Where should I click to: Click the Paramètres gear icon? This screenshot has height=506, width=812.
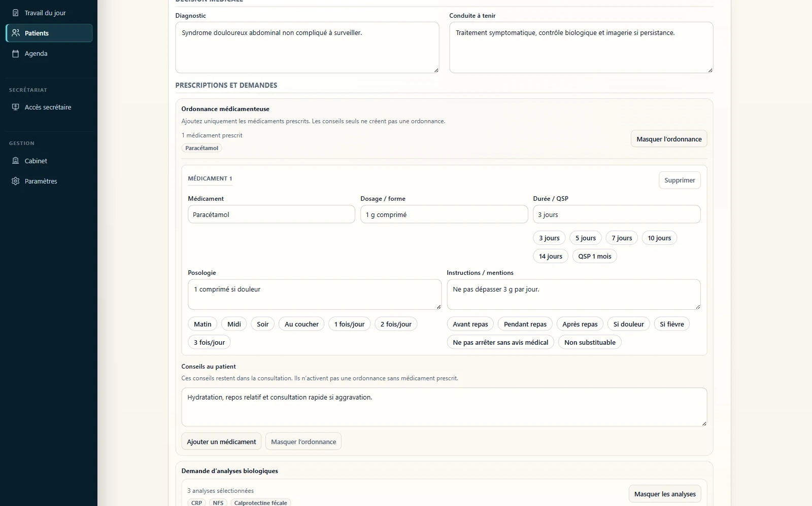[x=16, y=181]
